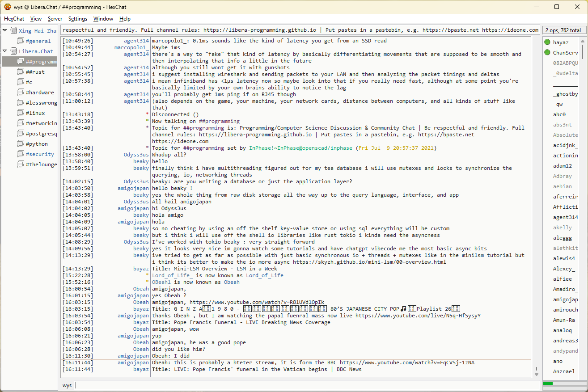The image size is (588, 392).
Task: Click the chat icon beside #general
Action: [21, 41]
